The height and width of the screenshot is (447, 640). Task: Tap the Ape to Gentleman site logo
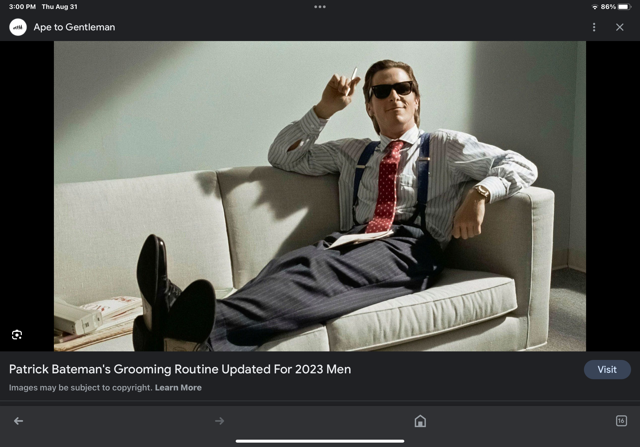coord(18,27)
